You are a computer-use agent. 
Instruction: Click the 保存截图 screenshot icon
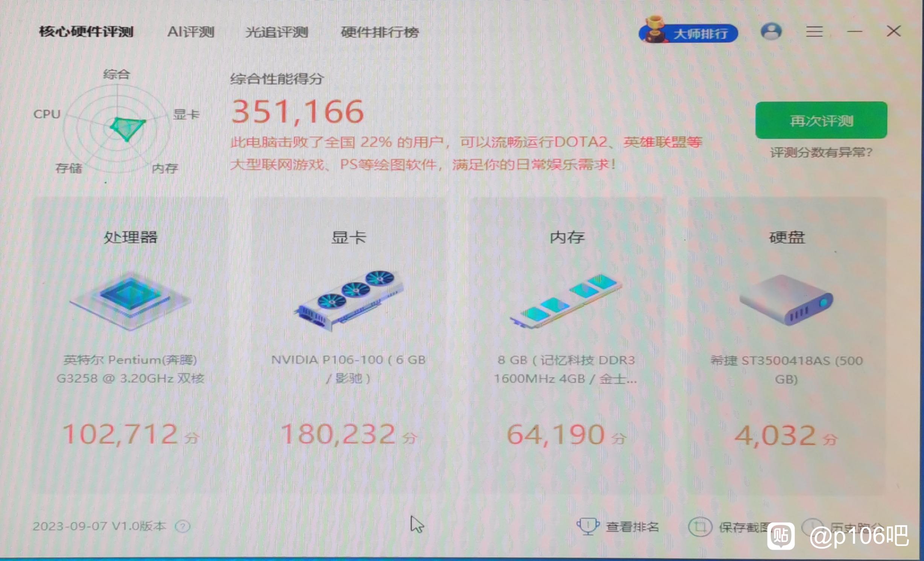click(x=700, y=527)
